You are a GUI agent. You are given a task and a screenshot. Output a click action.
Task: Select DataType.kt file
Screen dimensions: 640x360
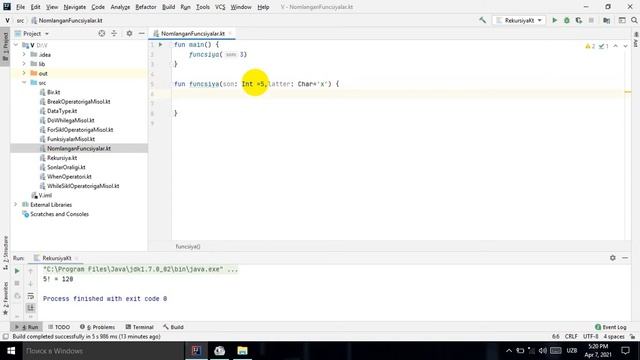[62, 111]
